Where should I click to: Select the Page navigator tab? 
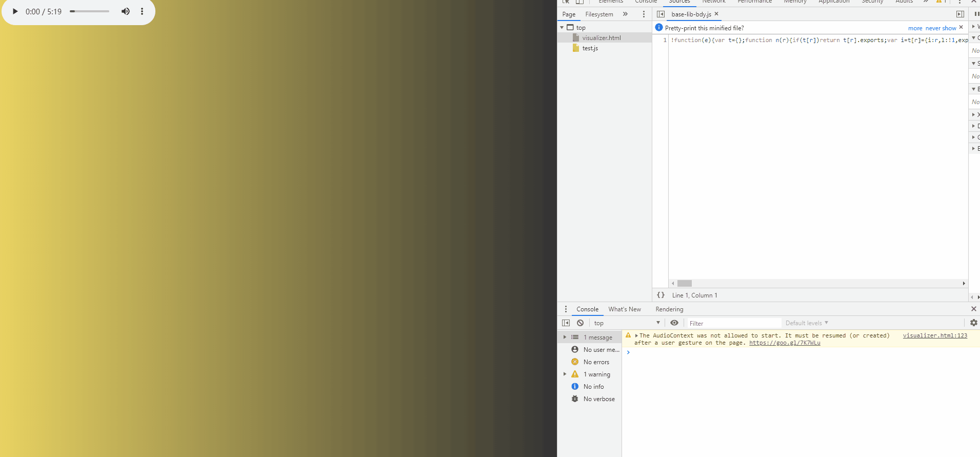[569, 14]
